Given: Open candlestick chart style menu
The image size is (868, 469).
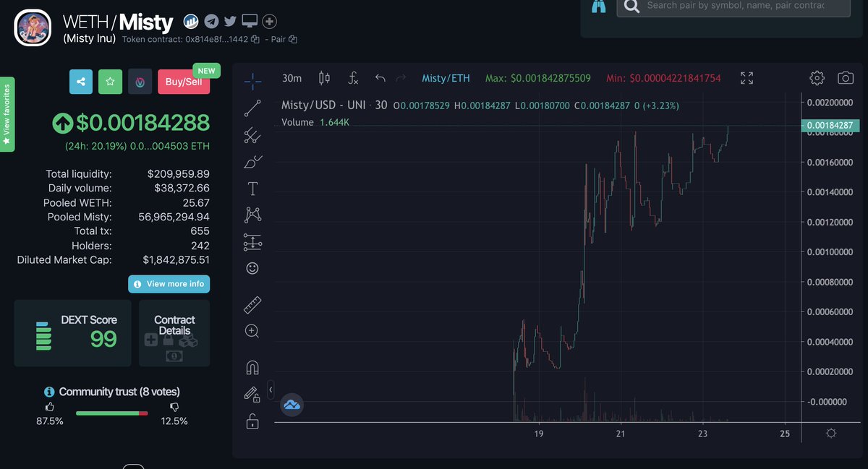Looking at the screenshot, I should [324, 78].
